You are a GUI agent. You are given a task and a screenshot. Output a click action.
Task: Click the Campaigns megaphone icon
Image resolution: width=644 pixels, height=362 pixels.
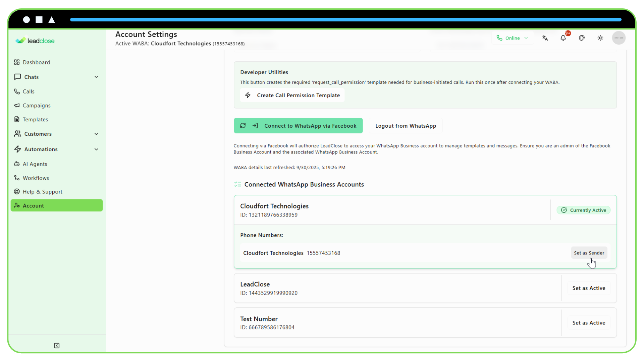tap(17, 105)
